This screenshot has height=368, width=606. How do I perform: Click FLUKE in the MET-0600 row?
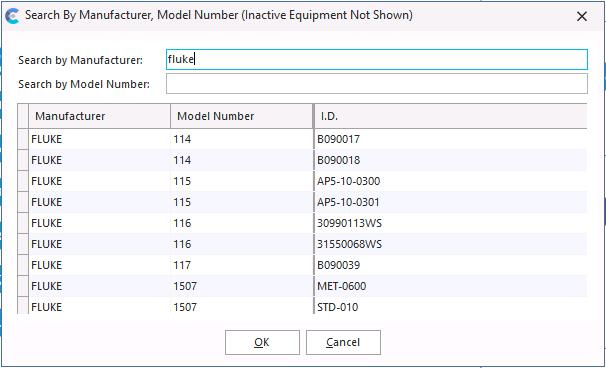coord(99,286)
